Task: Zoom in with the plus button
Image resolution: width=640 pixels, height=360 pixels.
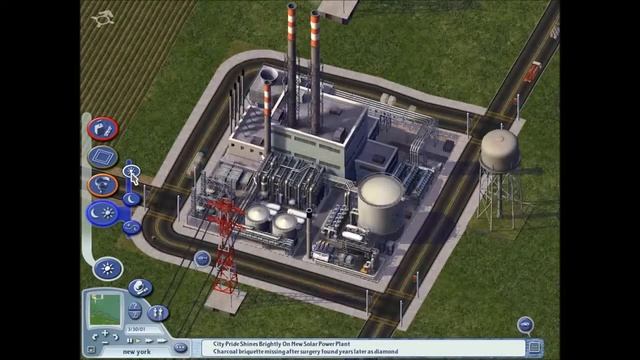Action: tap(105, 333)
